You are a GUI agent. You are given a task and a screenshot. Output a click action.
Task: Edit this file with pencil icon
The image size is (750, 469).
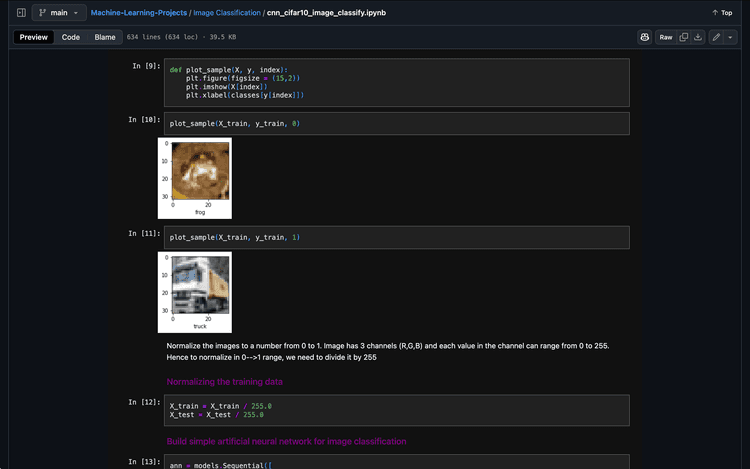716,37
